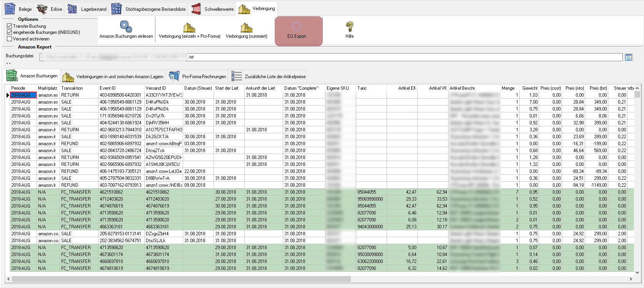Open Zusätzliche Liste der Artikelpreise tab
644x288 pixels.
tap(268, 76)
